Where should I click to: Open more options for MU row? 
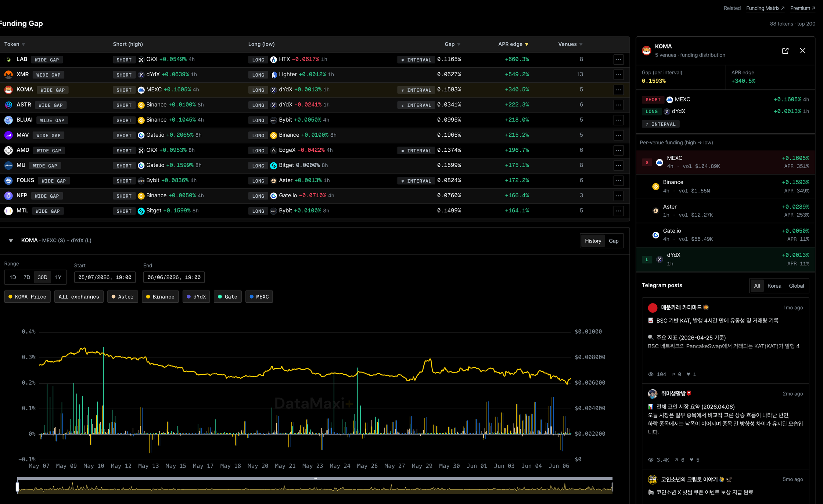pyautogui.click(x=619, y=165)
